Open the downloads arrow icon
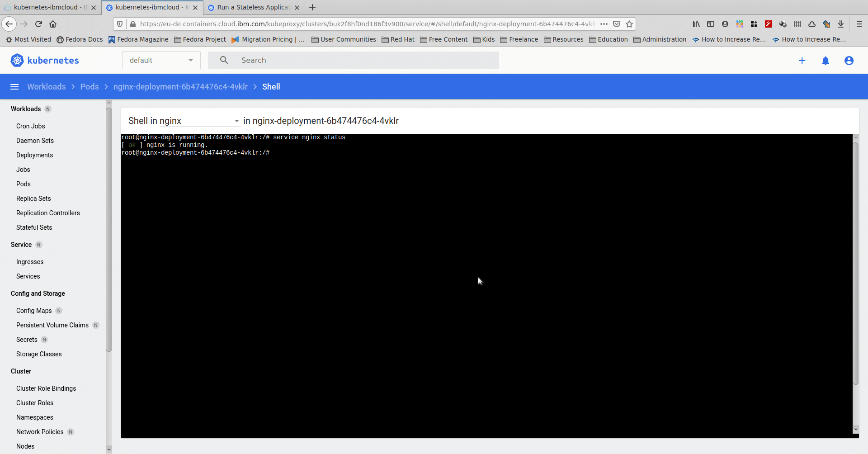Screen dimensions: 868x454 coord(841,24)
